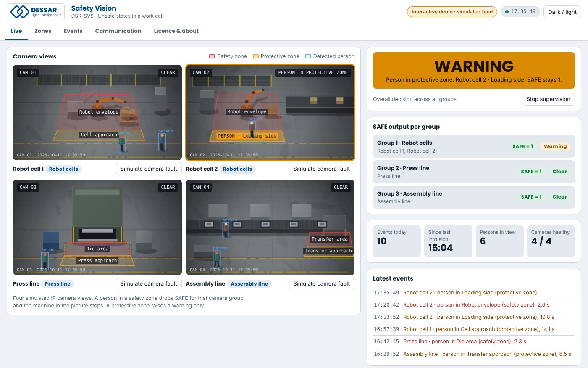Click the Press approach label in CAM 03
The width and height of the screenshot is (588, 368).
coord(97,260)
